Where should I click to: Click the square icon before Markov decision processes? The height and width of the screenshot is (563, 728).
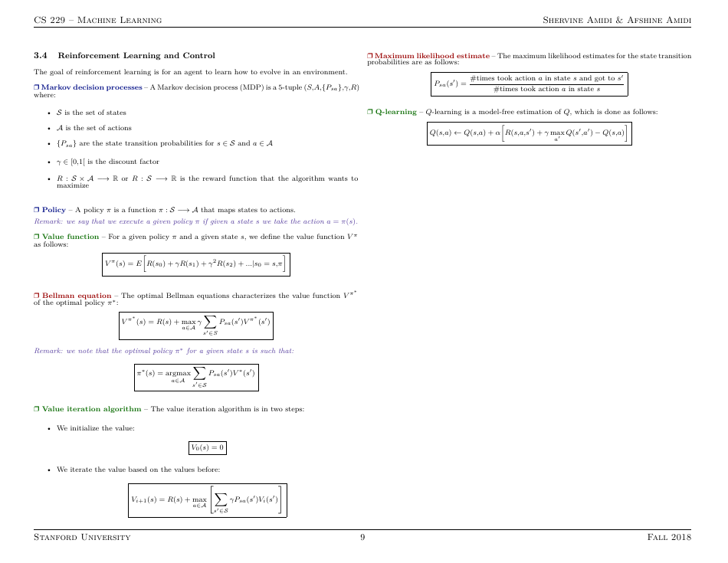point(37,88)
